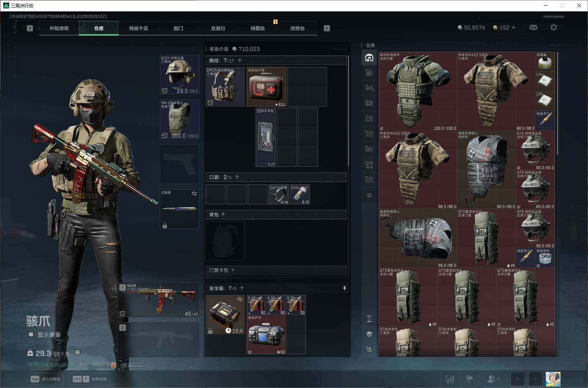
Task: Click the 进入特勤处 button
Action: (46, 379)
